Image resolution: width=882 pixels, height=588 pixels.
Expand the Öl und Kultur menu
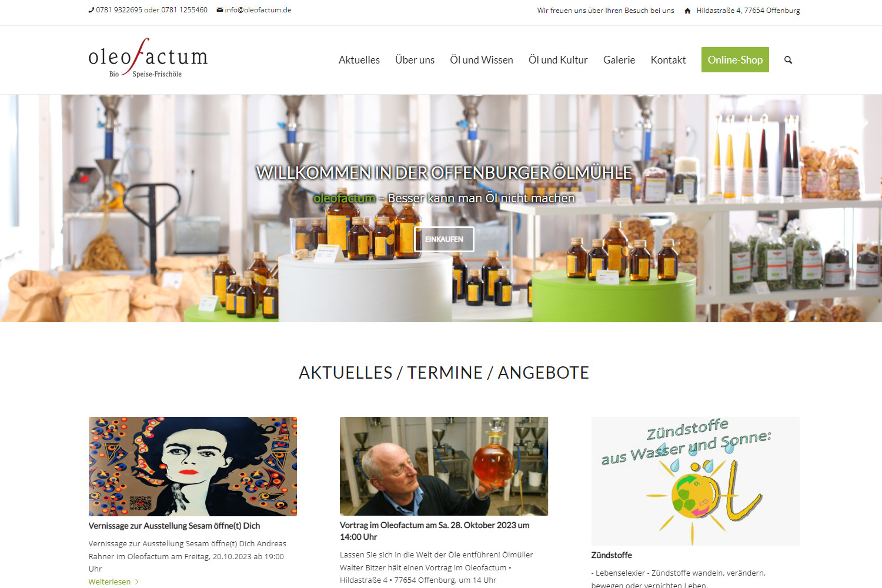click(558, 60)
